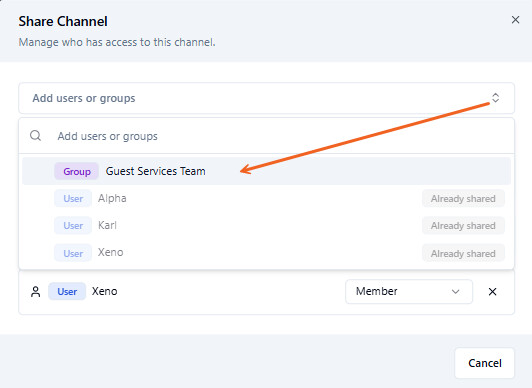Screen dimensions: 532x388
Task: Select the Guest Services Team group
Action: coord(266,171)
